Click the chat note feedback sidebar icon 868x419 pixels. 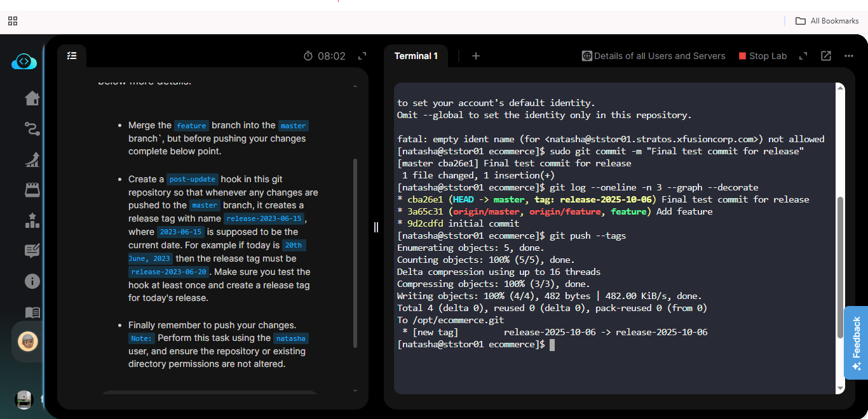coord(32,251)
